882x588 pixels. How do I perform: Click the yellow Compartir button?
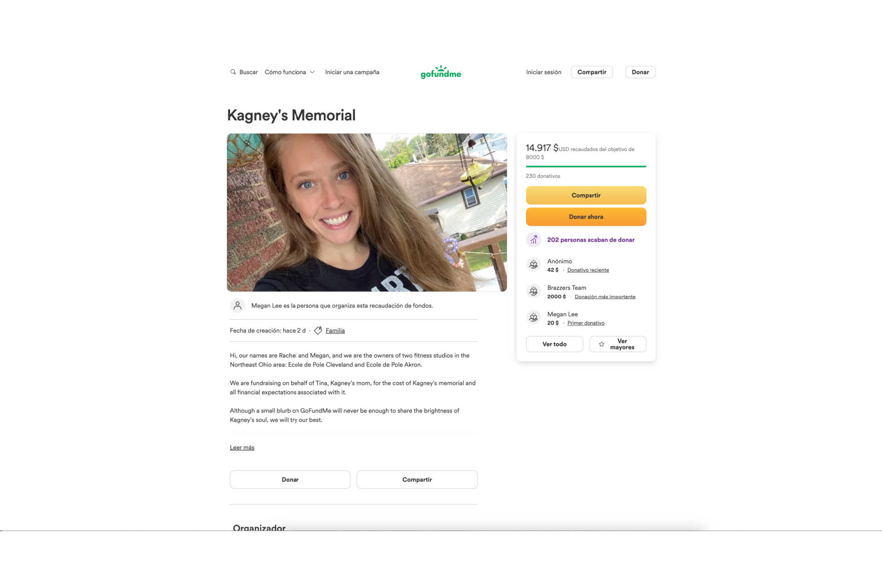coord(586,195)
